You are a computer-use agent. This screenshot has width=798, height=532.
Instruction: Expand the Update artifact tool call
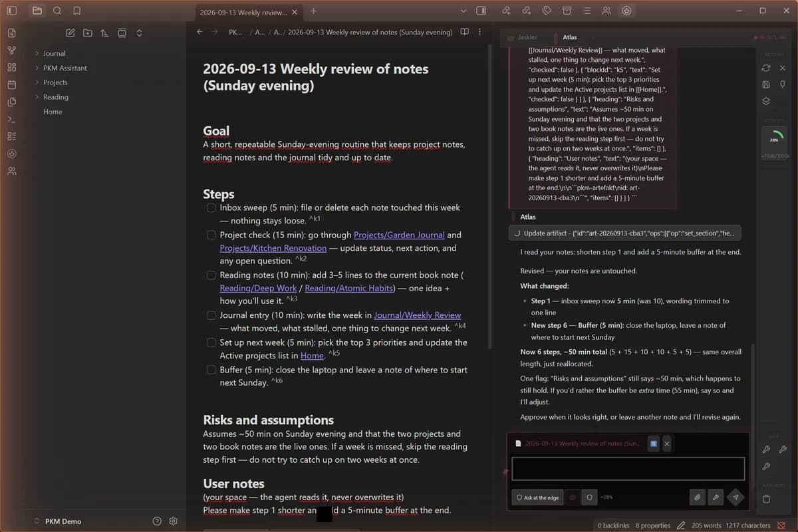pyautogui.click(x=624, y=233)
